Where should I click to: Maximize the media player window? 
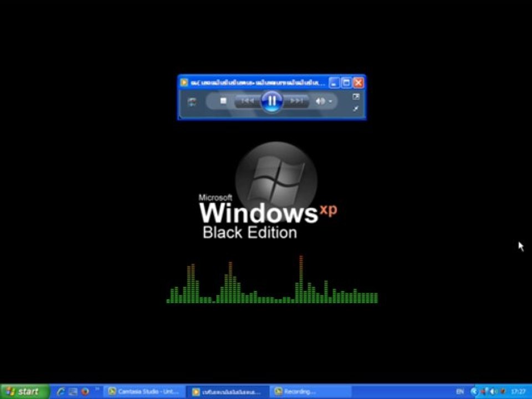346,83
